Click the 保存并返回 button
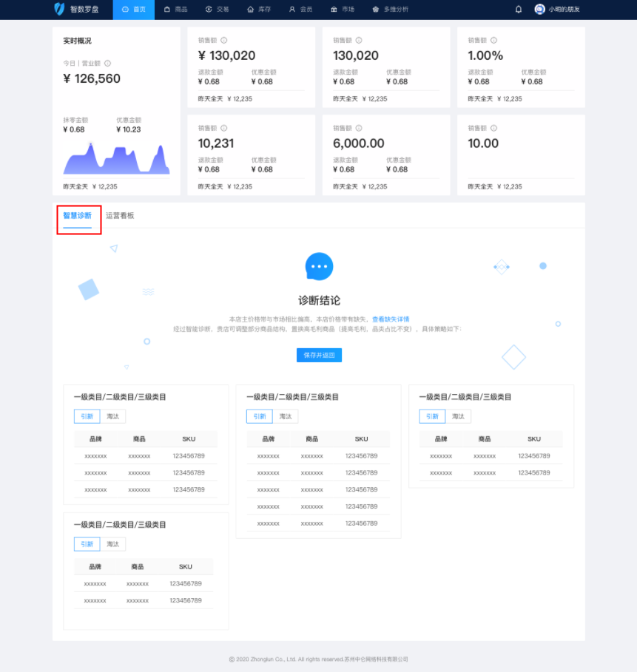The width and height of the screenshot is (637, 672). click(x=319, y=355)
